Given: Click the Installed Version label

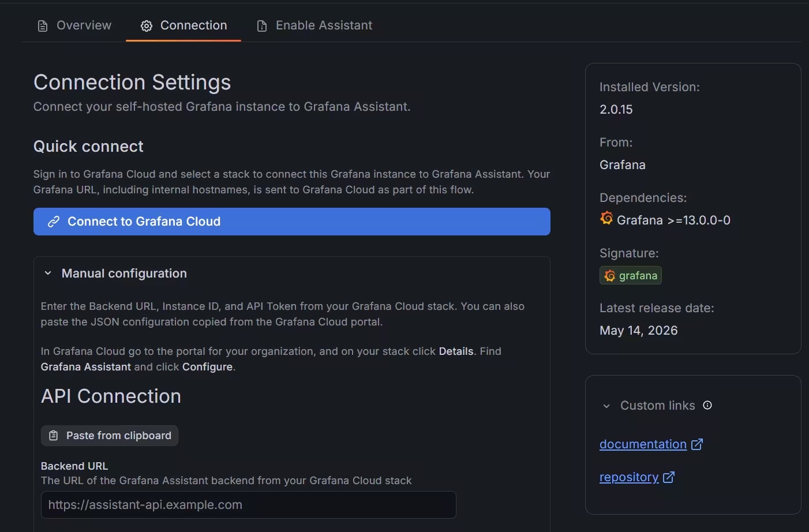Looking at the screenshot, I should tap(650, 87).
